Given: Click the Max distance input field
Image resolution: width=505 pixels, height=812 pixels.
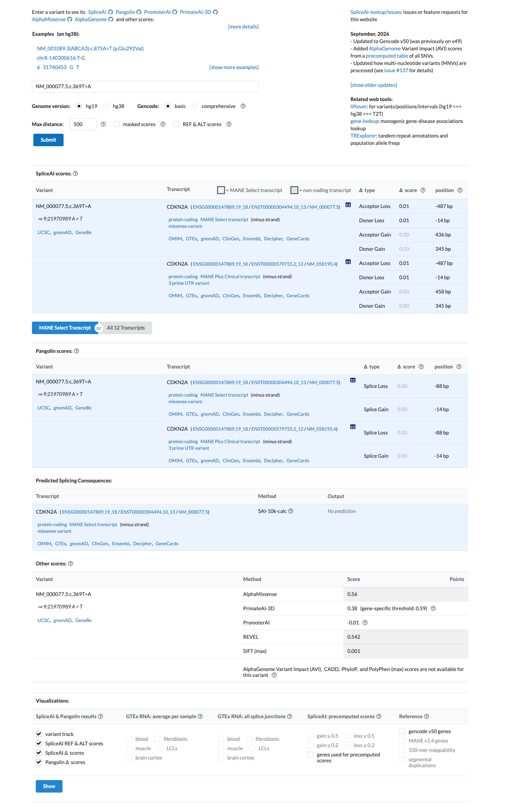Looking at the screenshot, I should 83,124.
